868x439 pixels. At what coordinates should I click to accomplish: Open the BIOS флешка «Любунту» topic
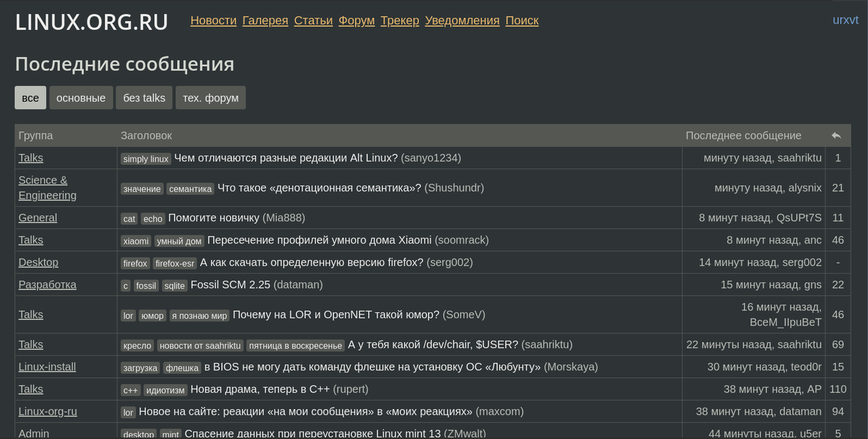click(x=372, y=367)
